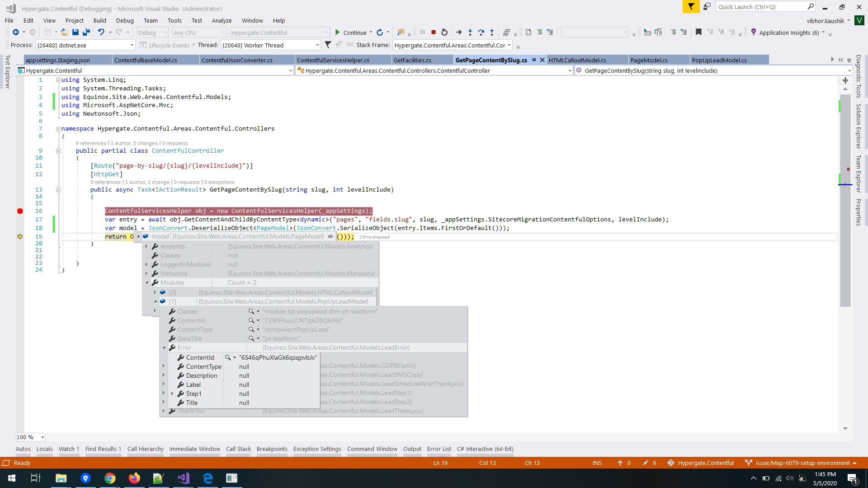Toggle the thread filter funnel icon
The image size is (868, 488).
pyautogui.click(x=328, y=45)
